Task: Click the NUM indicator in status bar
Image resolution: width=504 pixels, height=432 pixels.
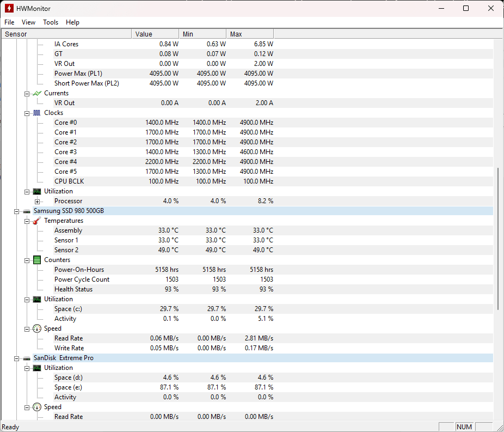Action: click(x=464, y=427)
